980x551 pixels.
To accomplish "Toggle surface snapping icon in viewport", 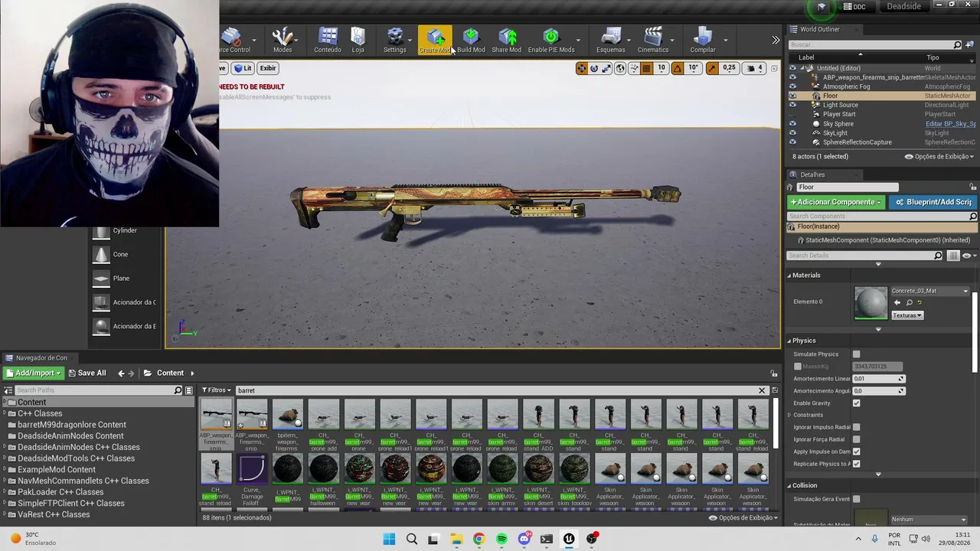I will pyautogui.click(x=633, y=68).
